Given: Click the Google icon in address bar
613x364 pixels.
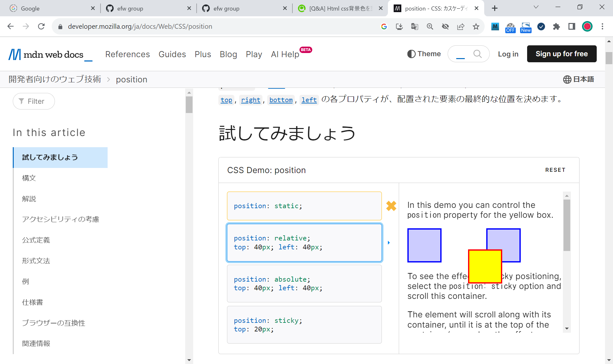Looking at the screenshot, I should coord(384,27).
